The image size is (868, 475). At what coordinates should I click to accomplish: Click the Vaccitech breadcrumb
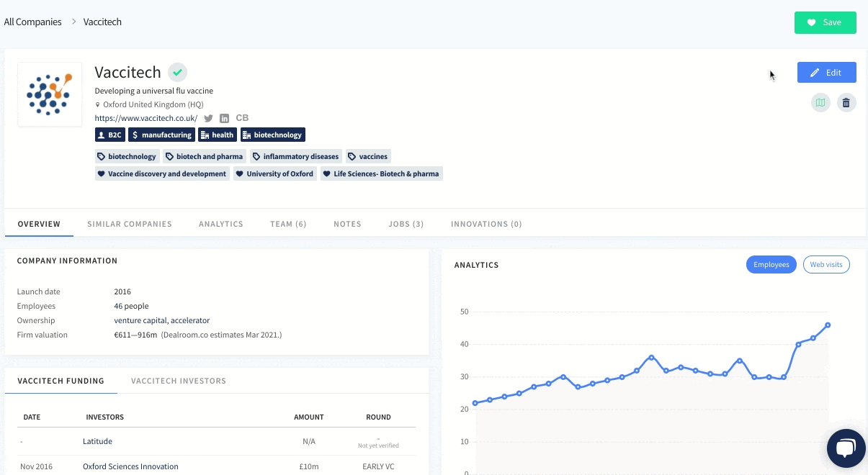coord(102,22)
